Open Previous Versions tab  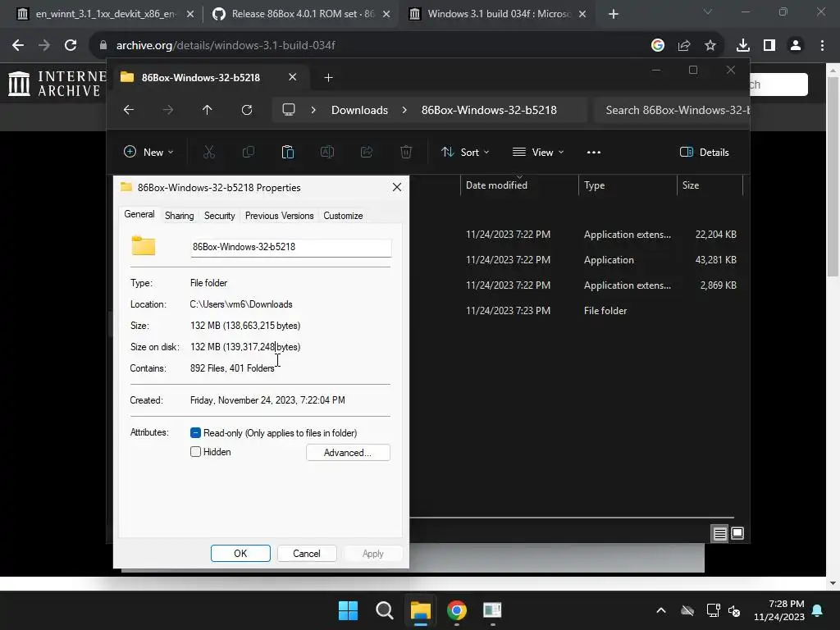click(x=279, y=216)
